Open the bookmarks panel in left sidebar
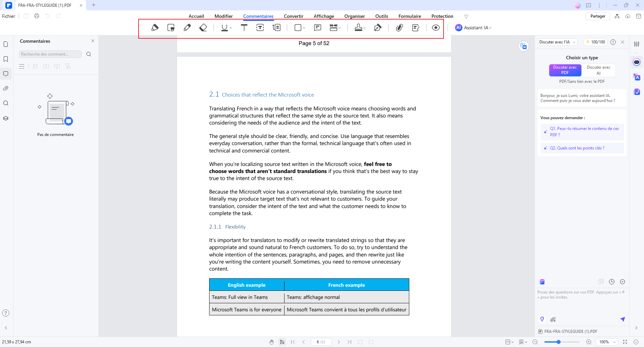 pos(6,59)
